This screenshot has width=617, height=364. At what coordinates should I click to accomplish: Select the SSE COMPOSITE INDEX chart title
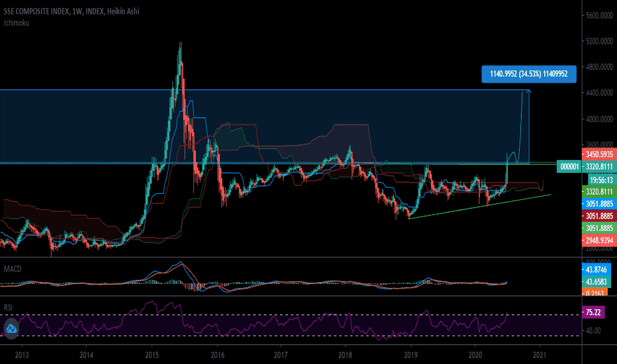[x=71, y=11]
